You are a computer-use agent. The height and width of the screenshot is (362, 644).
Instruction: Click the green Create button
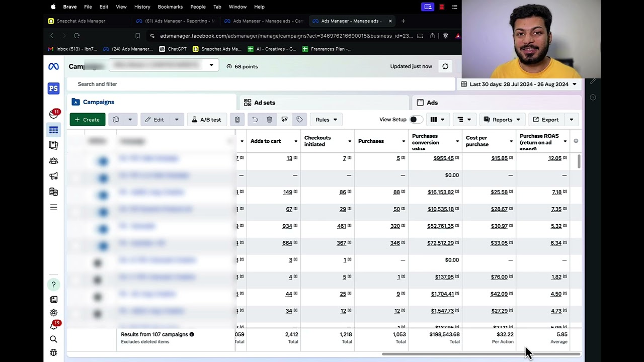[x=88, y=120]
